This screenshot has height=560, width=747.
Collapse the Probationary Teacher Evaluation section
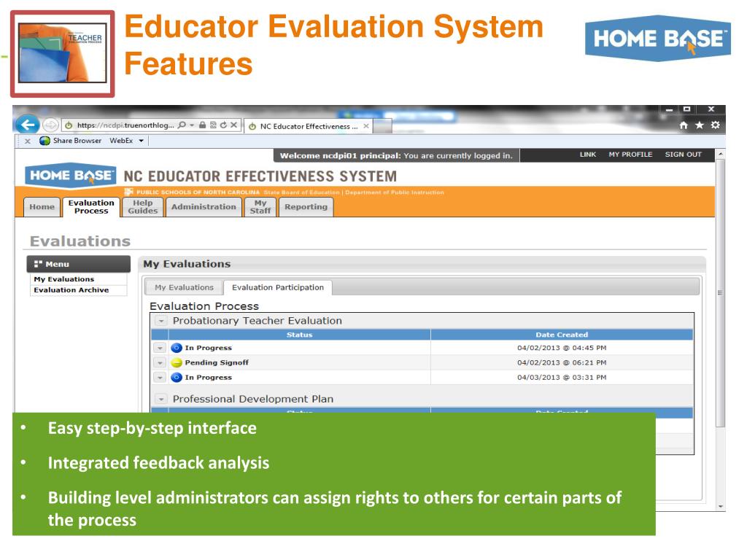pos(161,321)
